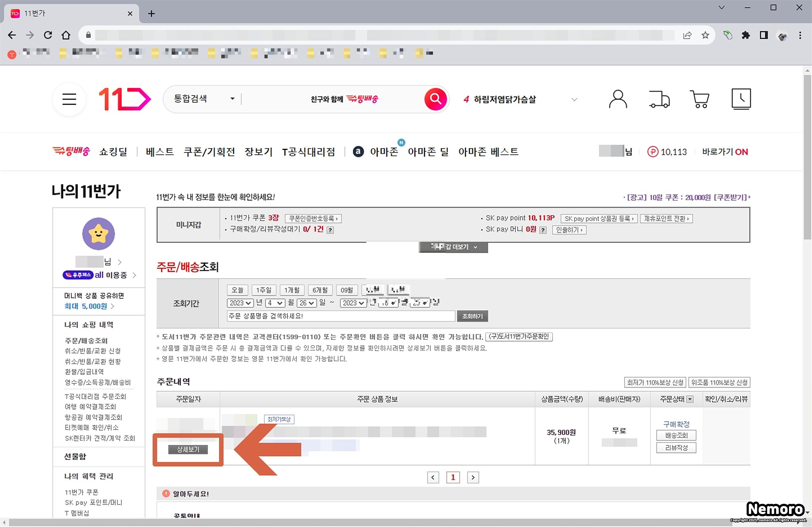Image resolution: width=812 pixels, height=527 pixels.
Task: Open the 쇼킹딜 menu tab
Action: [113, 152]
